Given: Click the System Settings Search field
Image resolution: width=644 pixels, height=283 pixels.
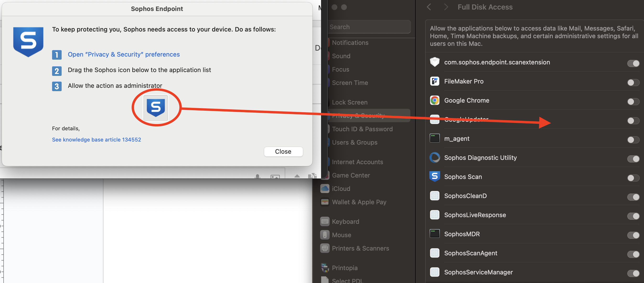Looking at the screenshot, I should click(x=369, y=27).
